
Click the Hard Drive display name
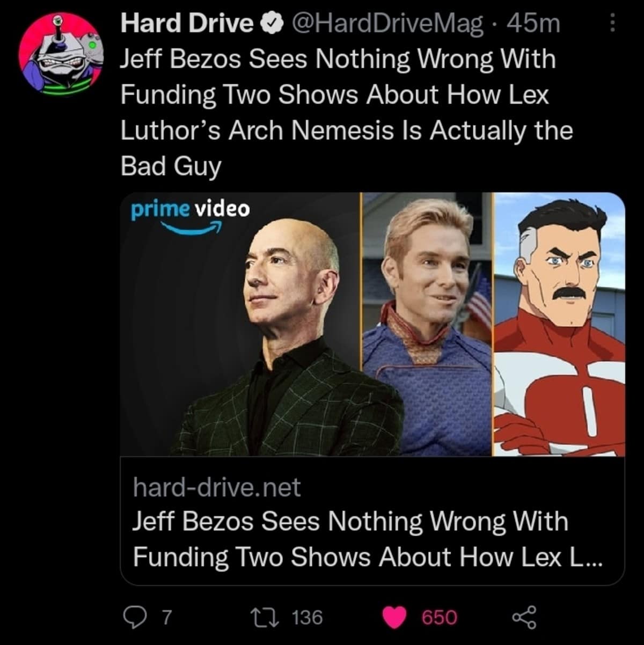pos(187,24)
